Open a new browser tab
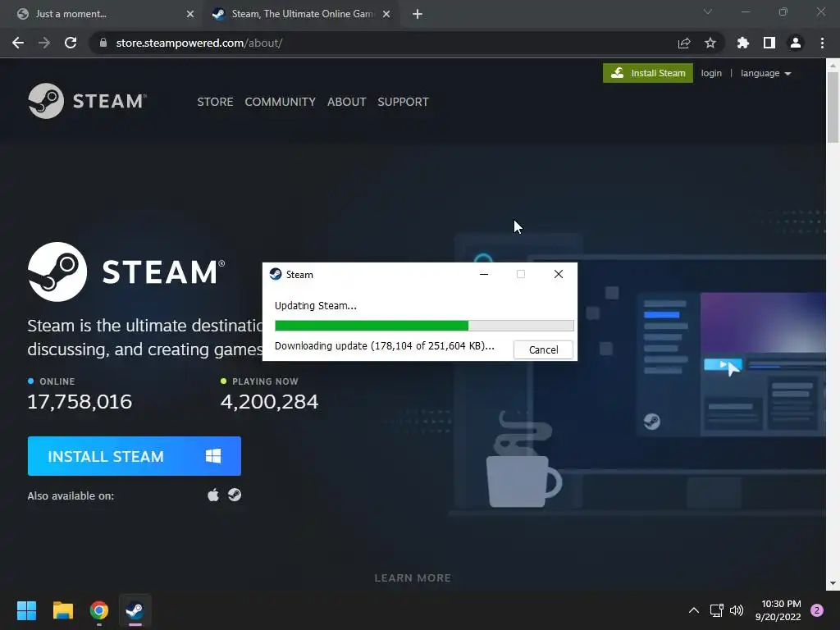 418,14
